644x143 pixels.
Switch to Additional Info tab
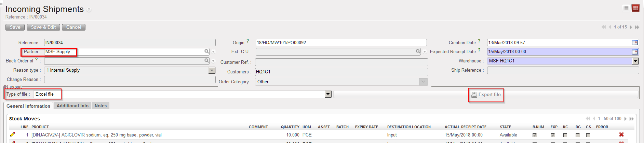(x=72, y=106)
